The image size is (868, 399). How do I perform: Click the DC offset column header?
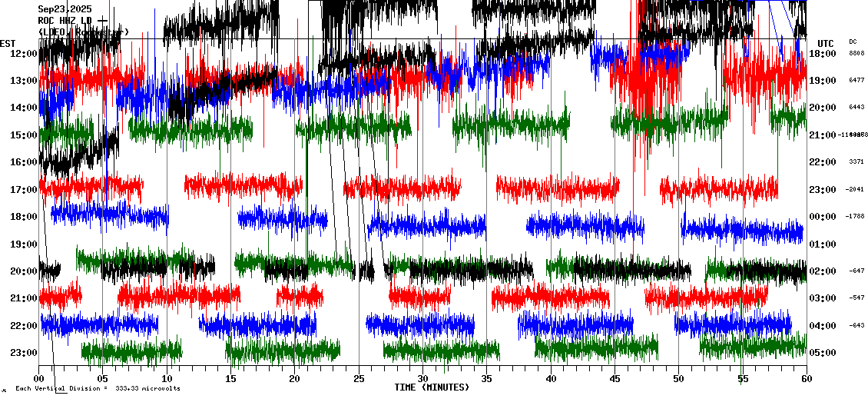(x=853, y=42)
